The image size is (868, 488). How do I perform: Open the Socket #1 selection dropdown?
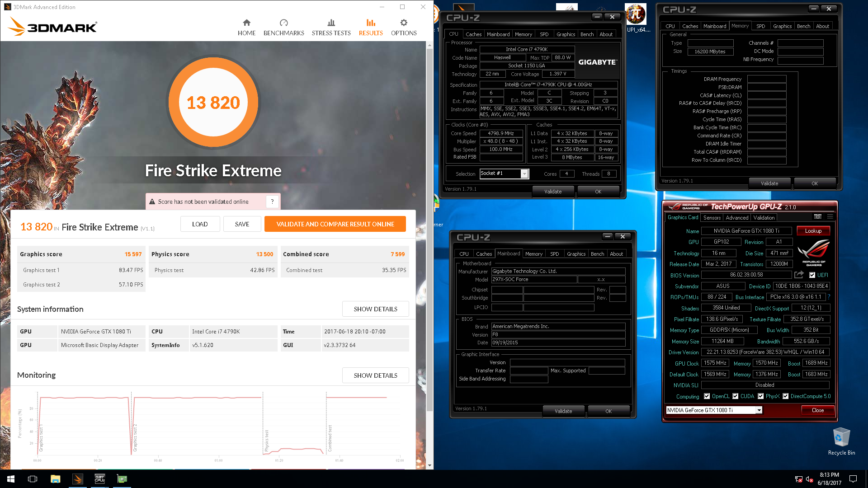(524, 174)
